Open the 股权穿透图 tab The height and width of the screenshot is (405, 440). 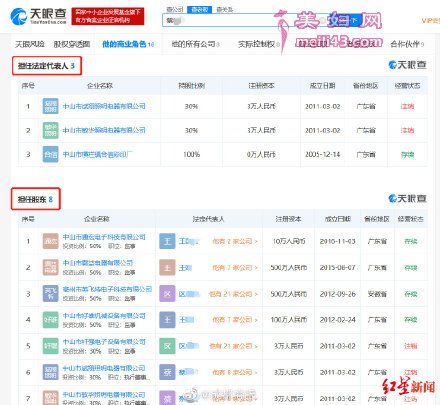pyautogui.click(x=72, y=44)
